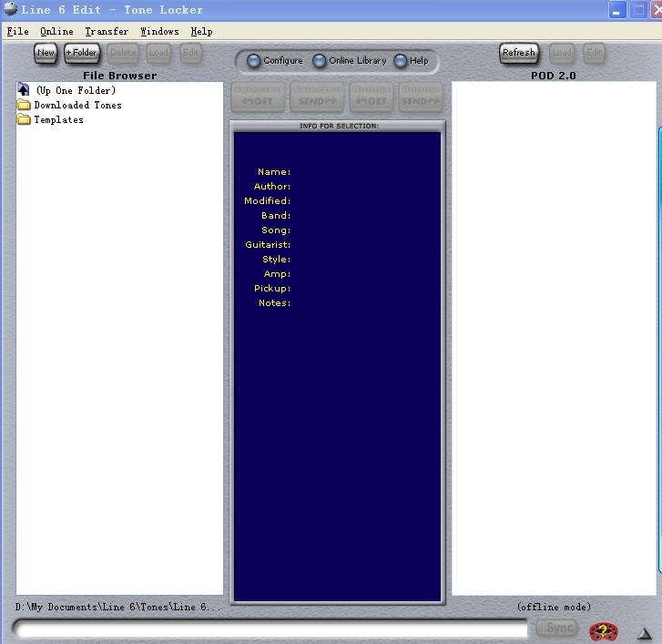The image size is (662, 644).
Task: Click the 'Band:' label in info panel
Action: [276, 215]
